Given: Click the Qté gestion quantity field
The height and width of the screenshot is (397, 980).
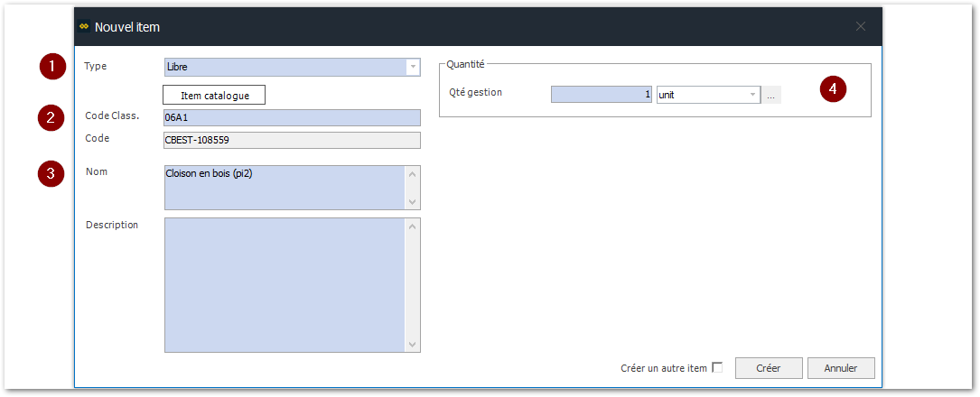Looking at the screenshot, I should click(x=601, y=95).
